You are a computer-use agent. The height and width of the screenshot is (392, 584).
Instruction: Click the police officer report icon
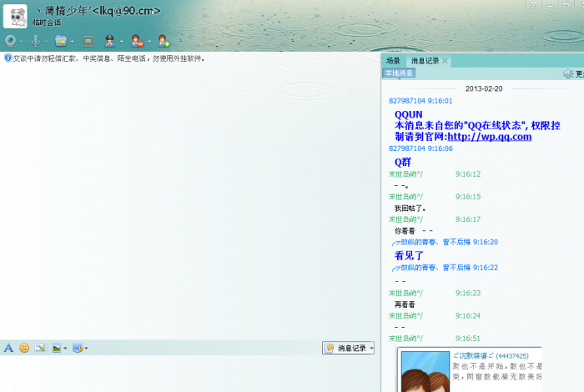(109, 41)
